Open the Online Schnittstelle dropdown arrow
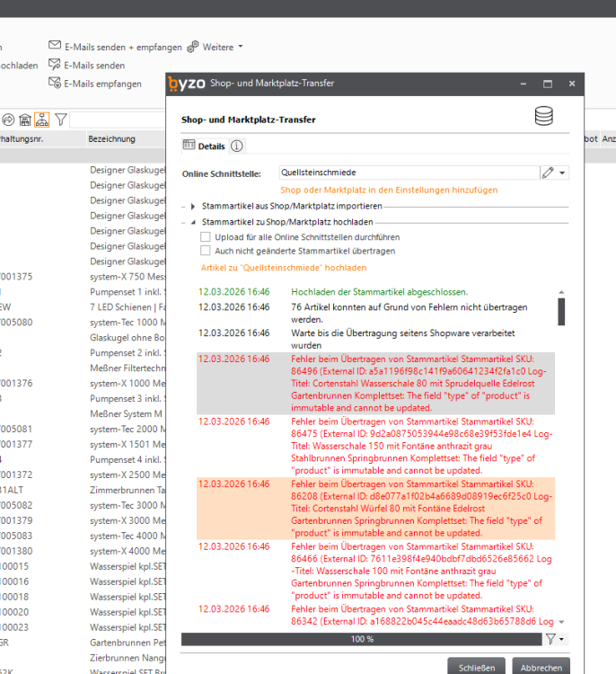 point(562,173)
